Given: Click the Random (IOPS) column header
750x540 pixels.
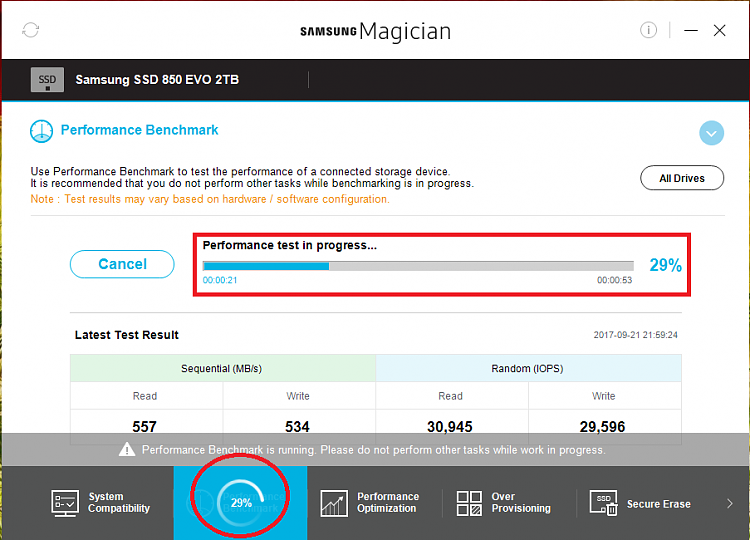Looking at the screenshot, I should pyautogui.click(x=528, y=368).
